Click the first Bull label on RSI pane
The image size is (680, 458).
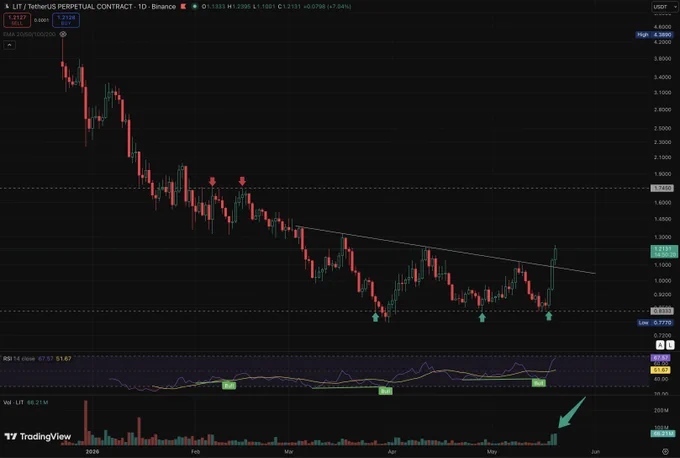click(229, 385)
